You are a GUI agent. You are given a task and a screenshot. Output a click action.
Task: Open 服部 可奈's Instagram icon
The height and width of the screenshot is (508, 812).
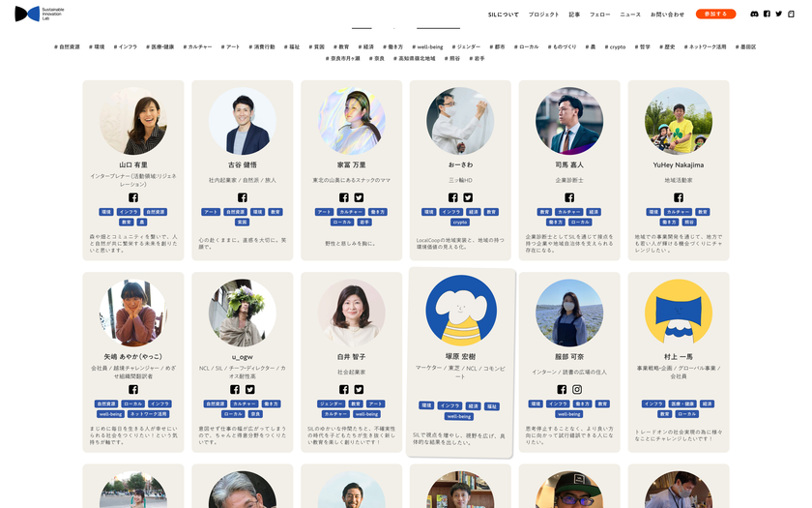577,389
